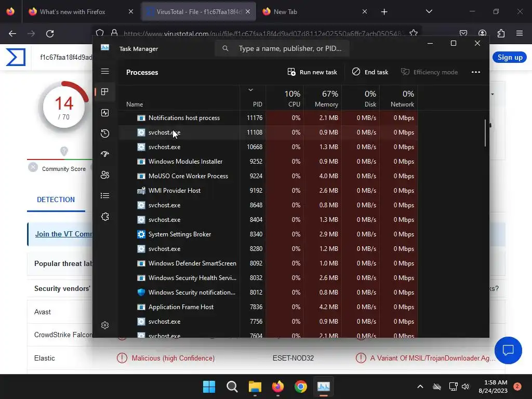Viewport: 532px width, 399px height.
Task: Open Firefox account icon
Action: (482, 33)
